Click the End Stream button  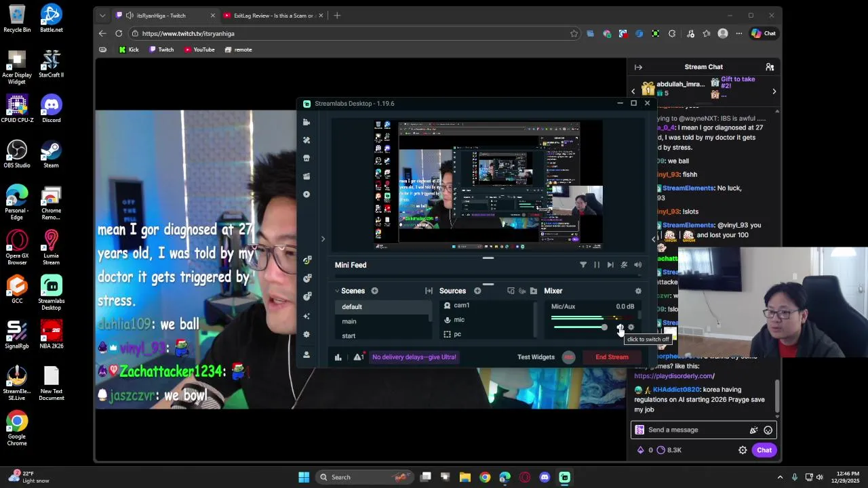pyautogui.click(x=612, y=357)
